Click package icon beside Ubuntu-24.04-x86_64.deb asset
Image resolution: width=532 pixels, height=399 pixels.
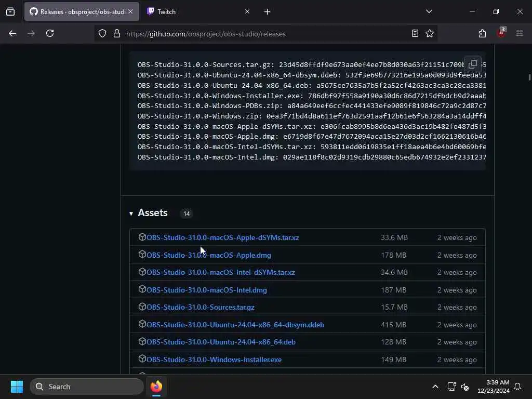(142, 341)
